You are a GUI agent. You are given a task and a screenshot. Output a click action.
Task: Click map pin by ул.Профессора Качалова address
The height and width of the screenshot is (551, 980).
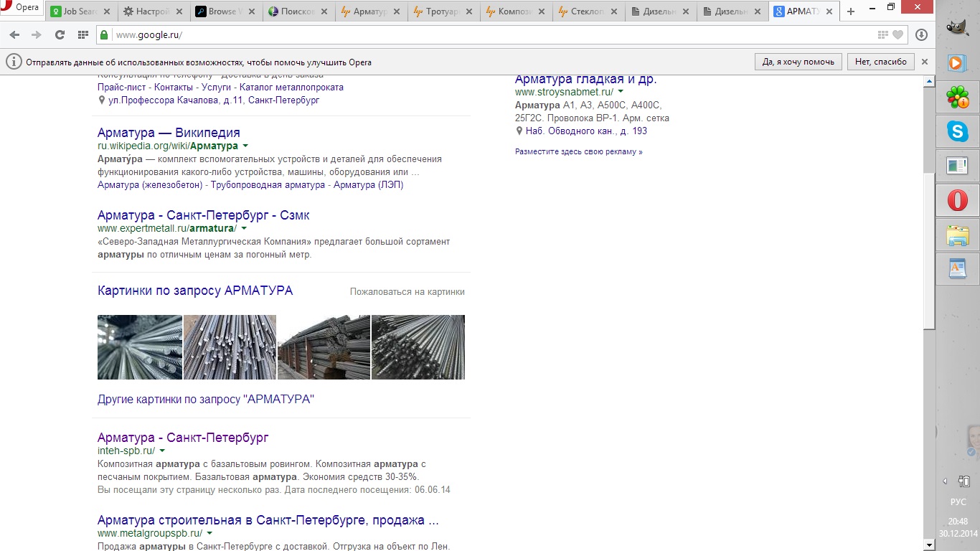102,100
